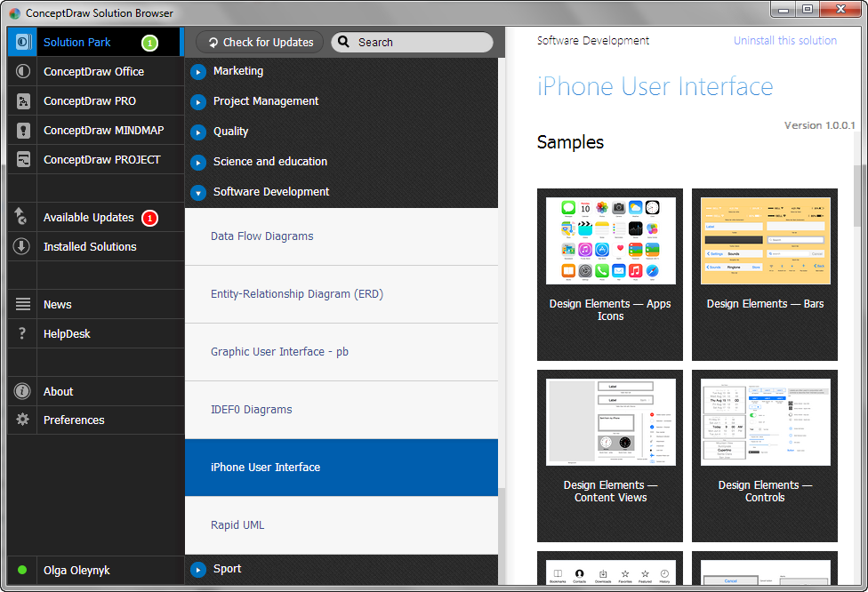Select ConceptDraw PROJECT label
This screenshot has width=868, height=592.
pos(102,159)
